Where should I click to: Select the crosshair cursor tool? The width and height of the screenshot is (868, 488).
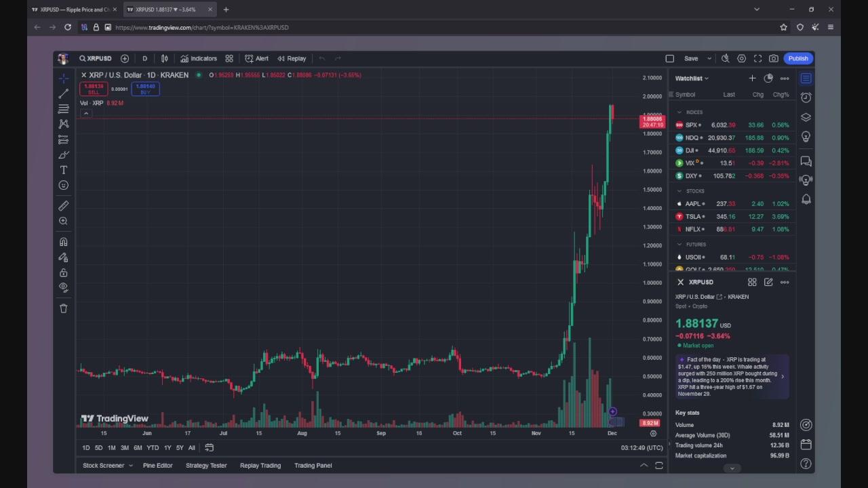click(x=63, y=78)
